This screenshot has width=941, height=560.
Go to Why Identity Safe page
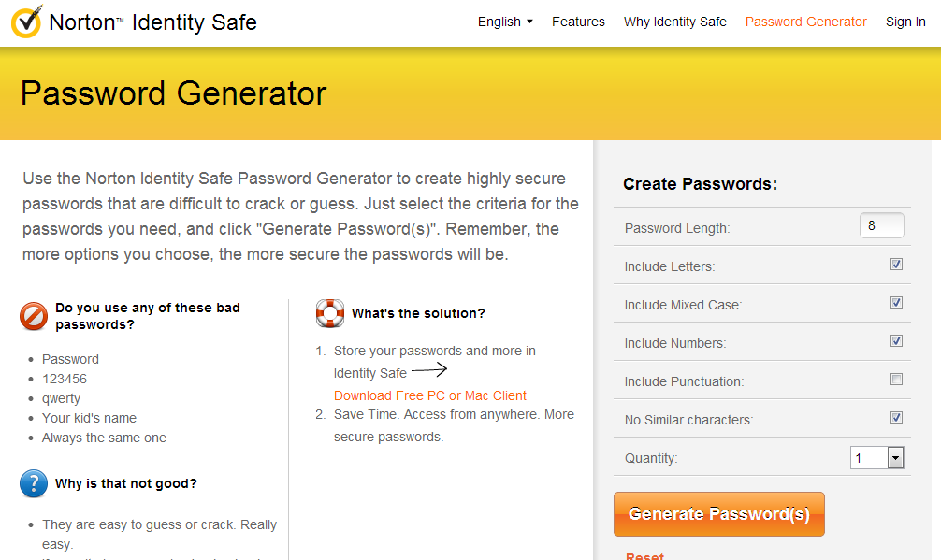[674, 22]
